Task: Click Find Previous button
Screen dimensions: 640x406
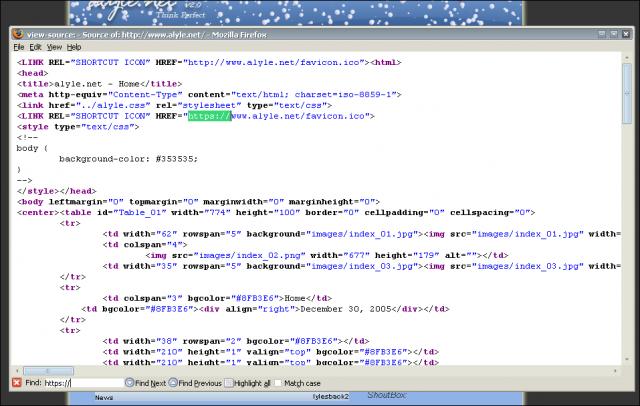Action: click(x=195, y=383)
